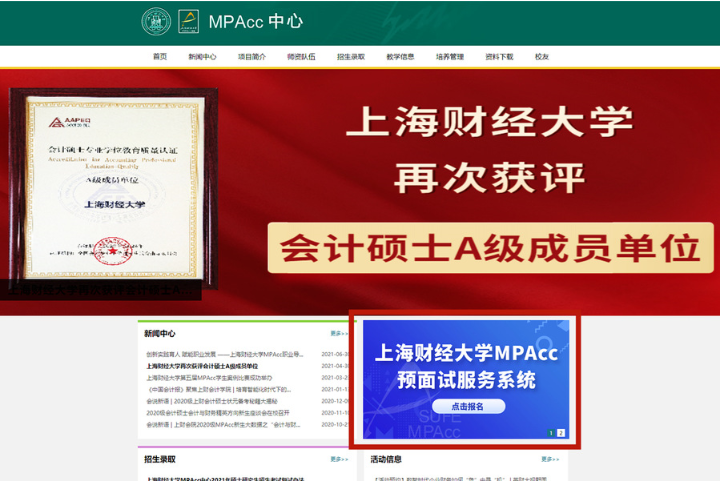Click the framed accreditation certificate image
The image size is (721, 484).
[x=103, y=187]
